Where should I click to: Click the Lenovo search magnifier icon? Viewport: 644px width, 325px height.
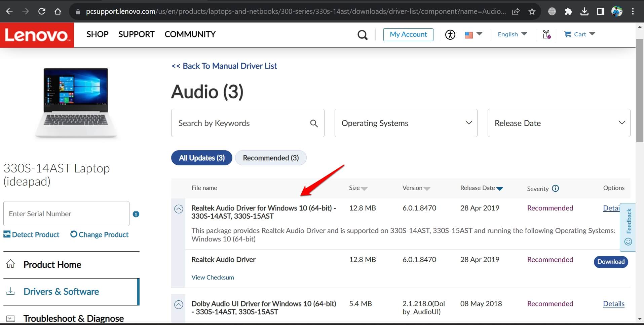click(362, 35)
